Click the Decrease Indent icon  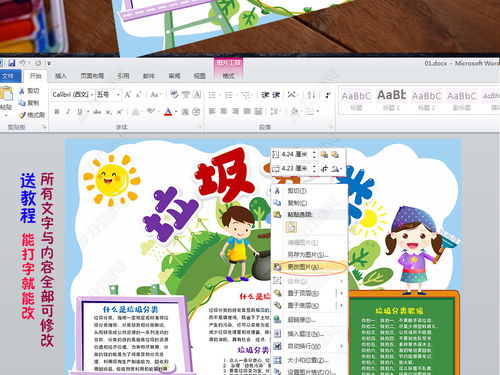pyautogui.click(x=265, y=95)
